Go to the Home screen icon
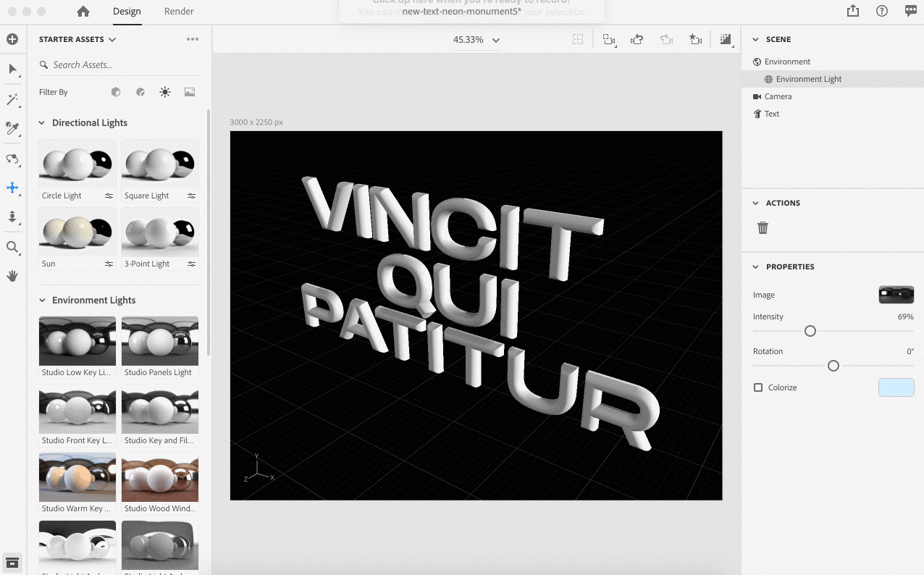Image resolution: width=924 pixels, height=575 pixels. (x=83, y=12)
